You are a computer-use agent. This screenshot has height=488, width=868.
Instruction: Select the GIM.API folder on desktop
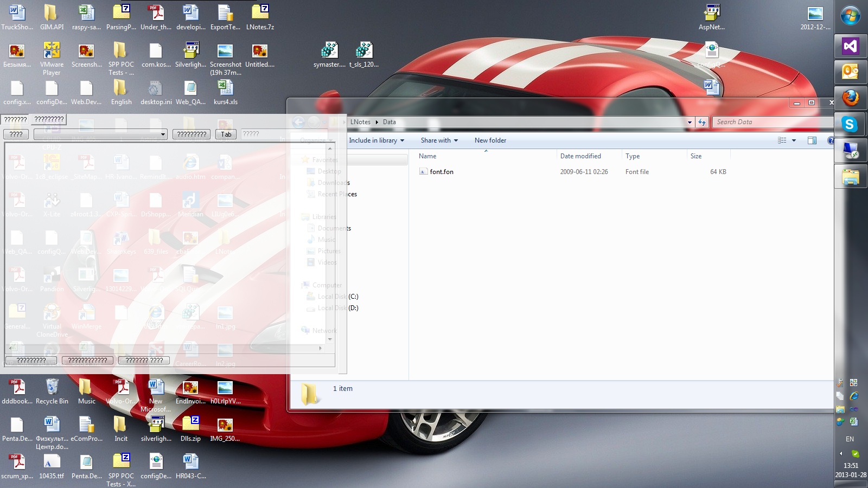coord(52,17)
